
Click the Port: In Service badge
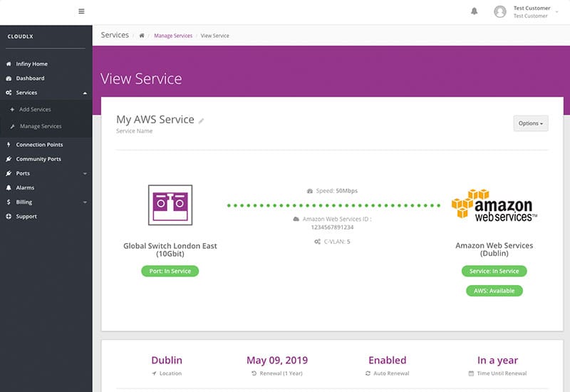[x=170, y=272]
